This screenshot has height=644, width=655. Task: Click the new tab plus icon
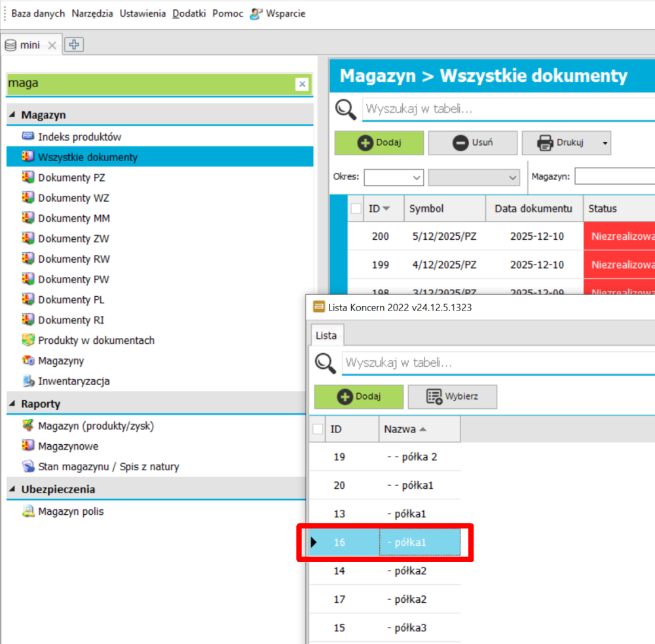[74, 45]
